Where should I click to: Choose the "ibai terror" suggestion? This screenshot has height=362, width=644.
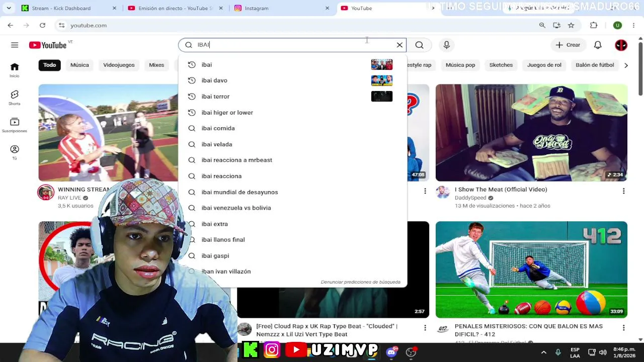tap(292, 97)
